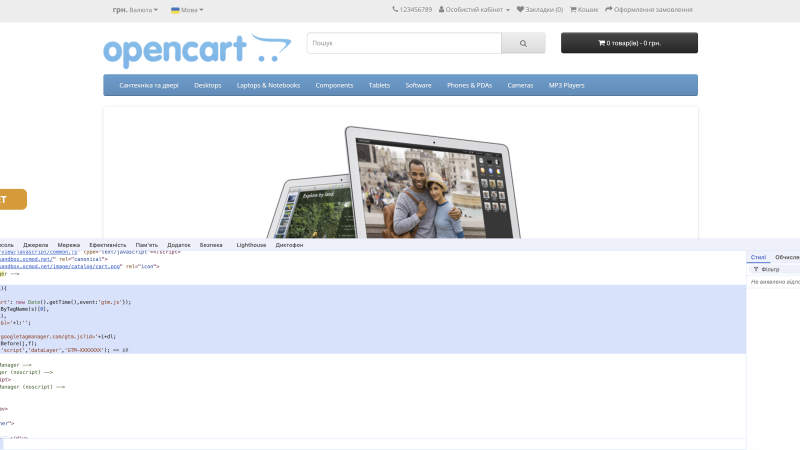The width and height of the screenshot is (800, 450).
Task: Switch to the Ефективність DevTools tab
Action: click(x=107, y=245)
